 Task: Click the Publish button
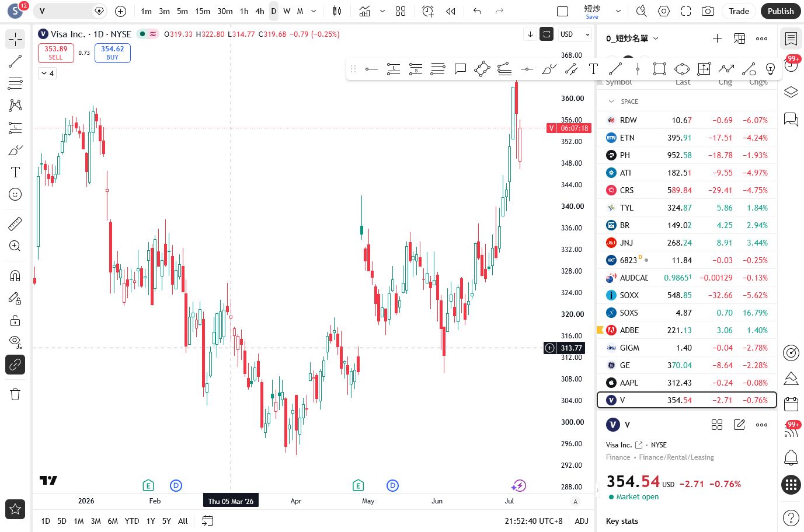(781, 11)
